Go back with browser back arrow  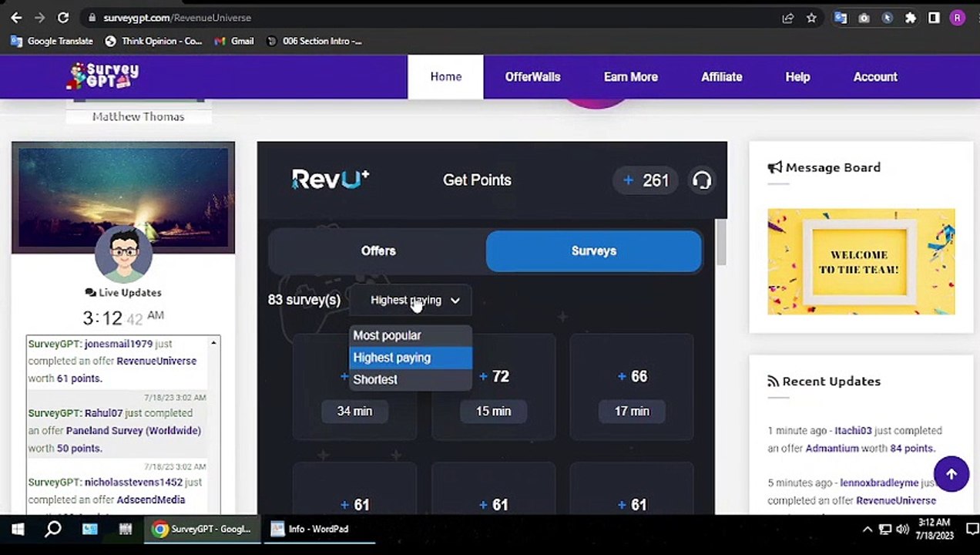click(x=16, y=17)
